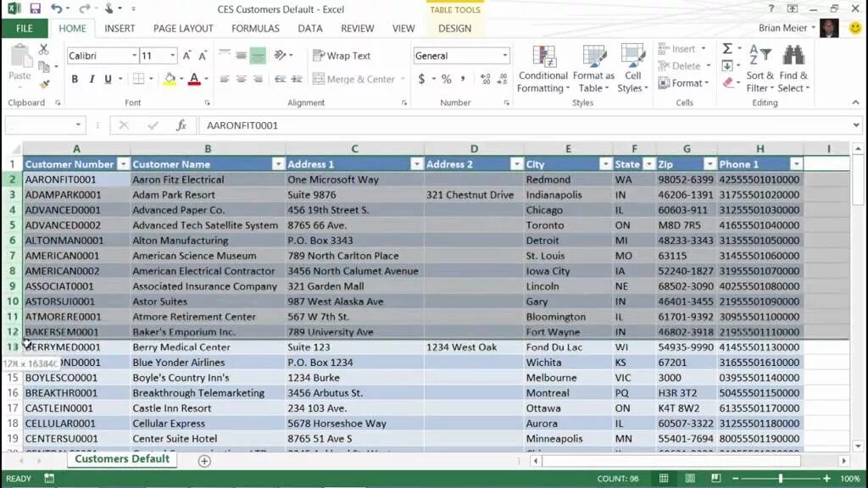Click Format cells button
The height and width of the screenshot is (488, 868).
click(683, 83)
